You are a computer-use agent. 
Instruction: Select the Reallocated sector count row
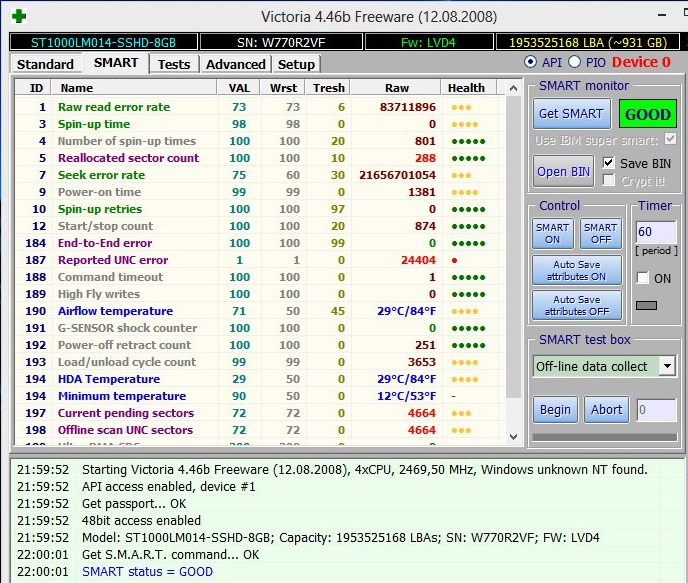point(128,158)
